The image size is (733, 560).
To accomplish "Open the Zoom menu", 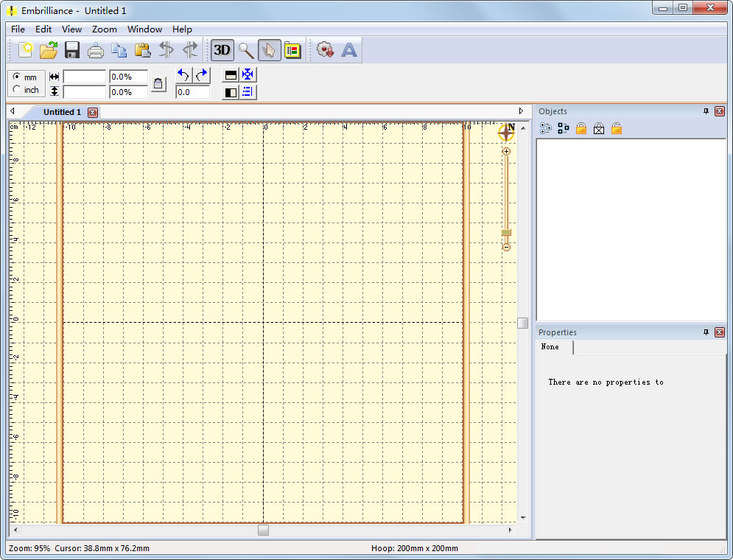I will coord(105,29).
